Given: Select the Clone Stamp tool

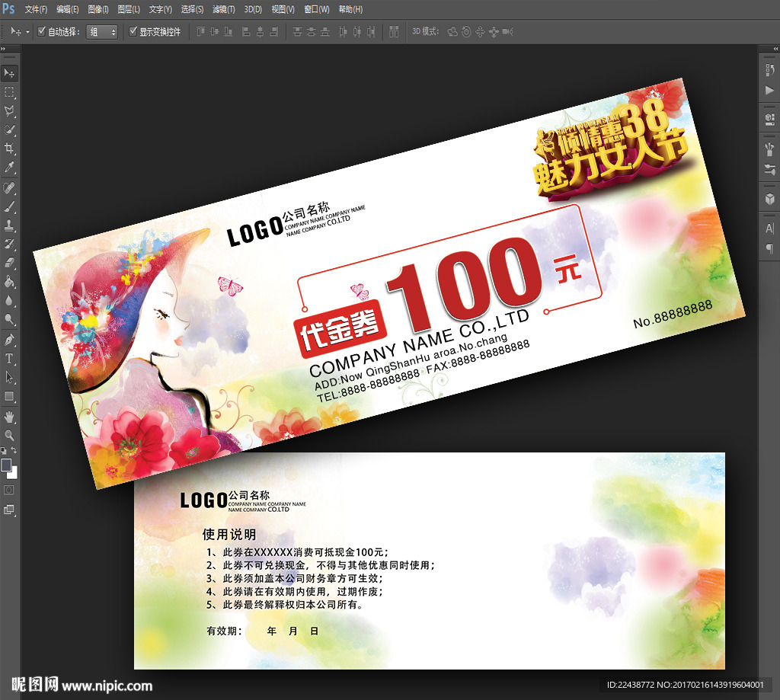Looking at the screenshot, I should click(x=9, y=226).
